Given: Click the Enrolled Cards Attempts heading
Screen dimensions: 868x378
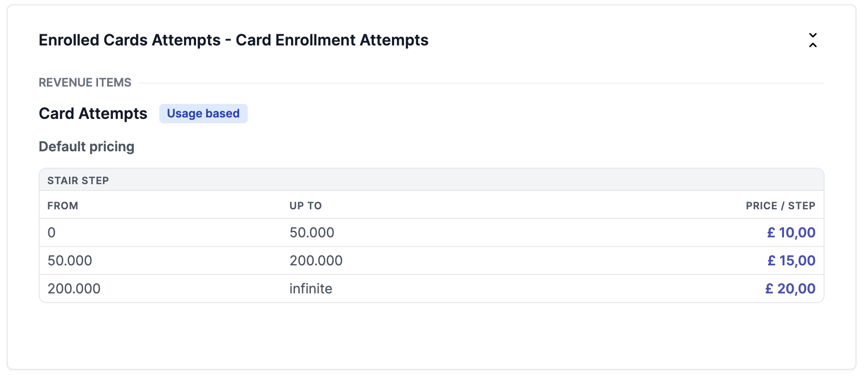Looking at the screenshot, I should point(233,40).
